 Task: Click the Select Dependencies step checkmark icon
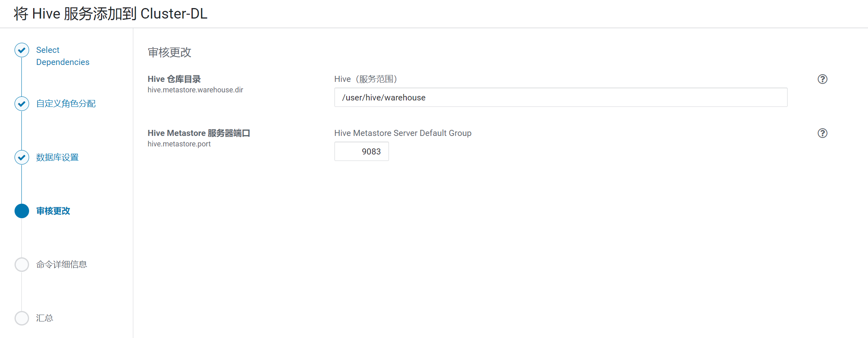click(22, 50)
